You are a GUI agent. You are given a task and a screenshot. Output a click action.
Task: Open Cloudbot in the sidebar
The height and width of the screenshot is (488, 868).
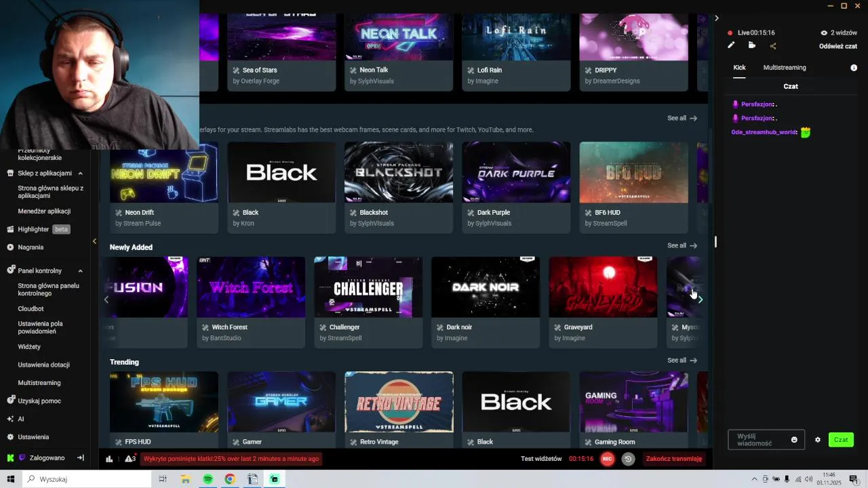tap(31, 308)
